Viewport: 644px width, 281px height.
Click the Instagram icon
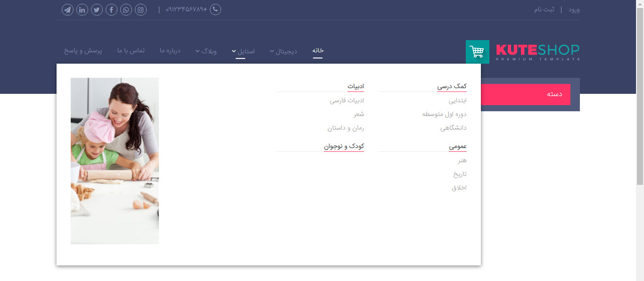click(140, 9)
